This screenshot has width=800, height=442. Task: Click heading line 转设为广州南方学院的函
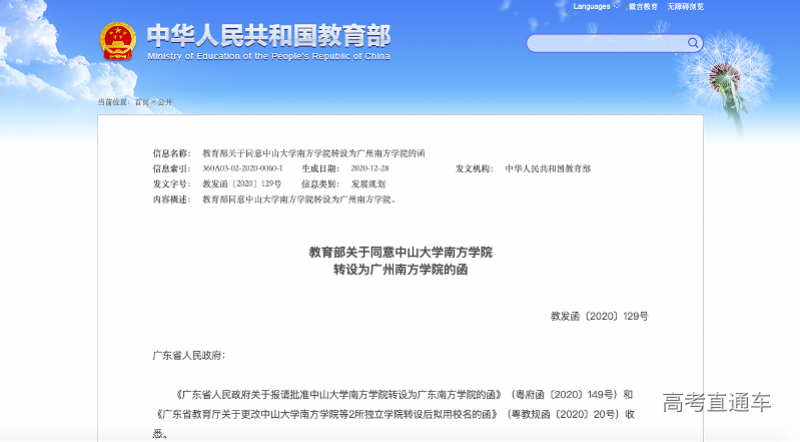coord(401,269)
